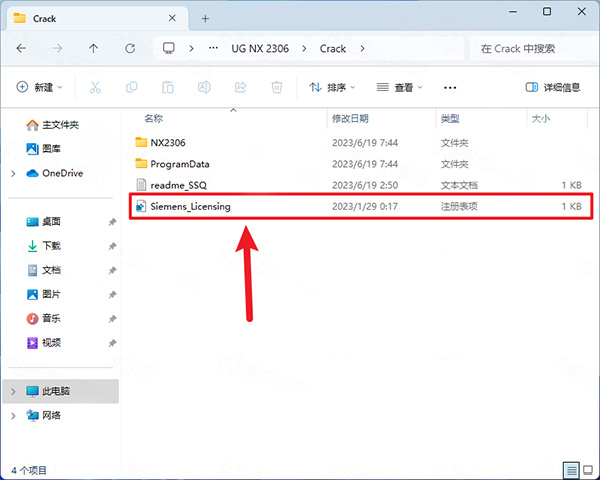
Task: Click the Rename icon in toolbar
Action: click(204, 88)
